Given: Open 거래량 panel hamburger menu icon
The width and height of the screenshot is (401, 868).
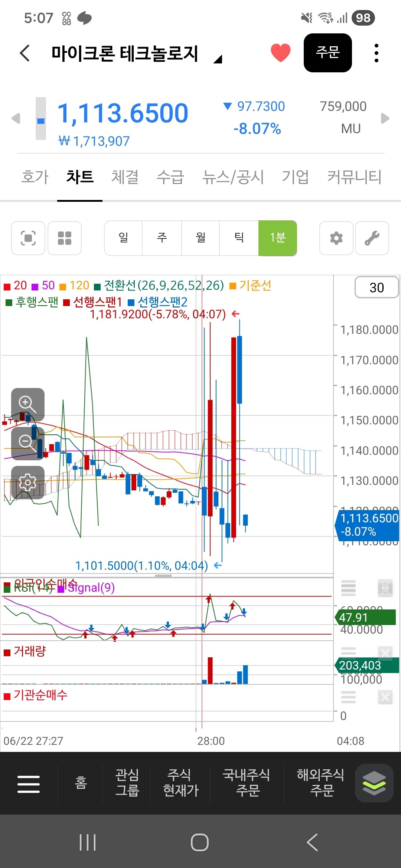Looking at the screenshot, I should tap(348, 653).
